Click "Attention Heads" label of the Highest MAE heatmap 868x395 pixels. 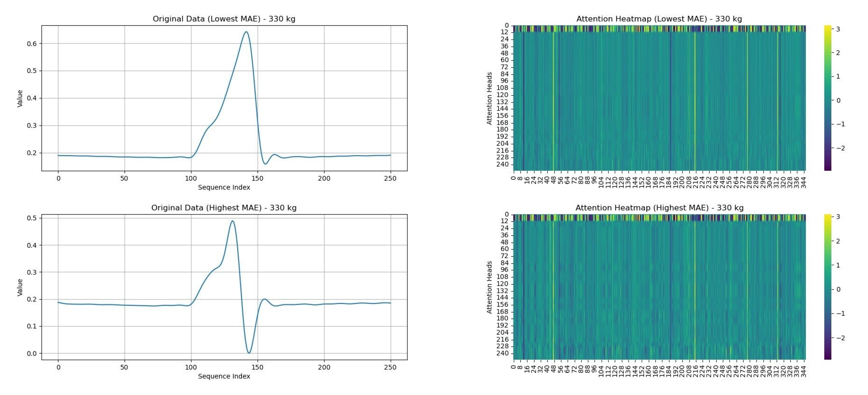click(489, 287)
